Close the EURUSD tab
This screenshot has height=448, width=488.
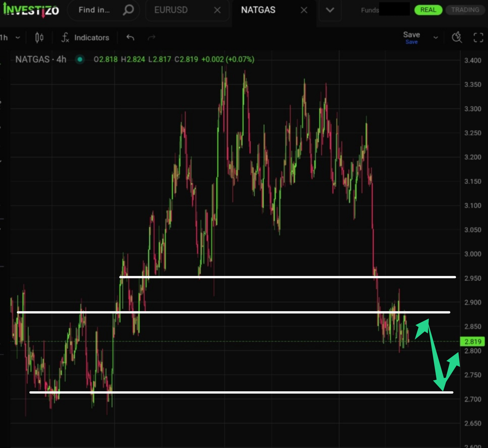217,10
